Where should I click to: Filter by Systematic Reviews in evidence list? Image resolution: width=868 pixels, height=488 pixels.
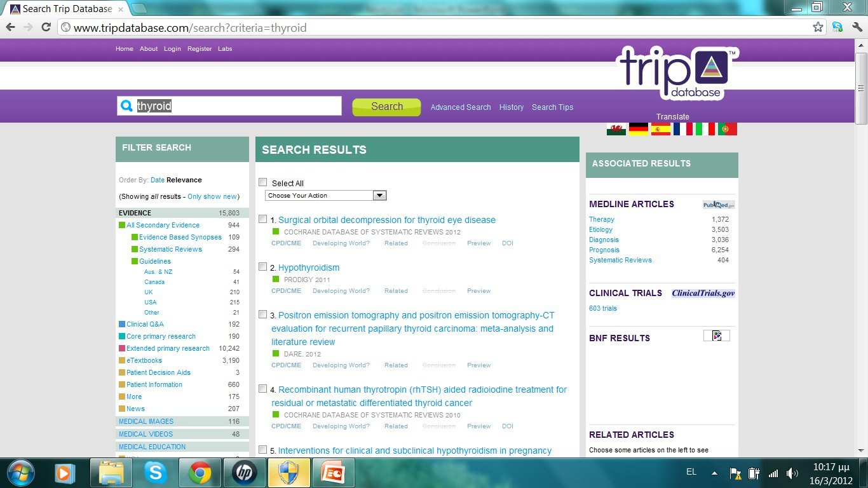170,249
